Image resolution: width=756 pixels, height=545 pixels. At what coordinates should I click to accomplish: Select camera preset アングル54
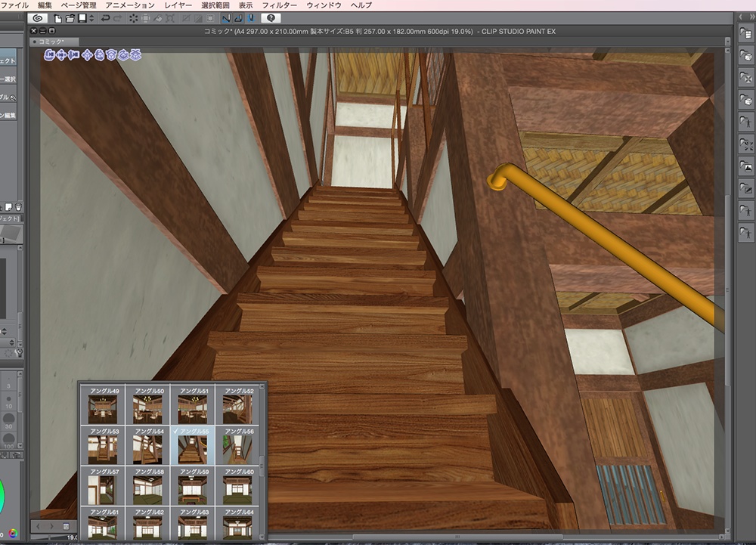pos(147,445)
